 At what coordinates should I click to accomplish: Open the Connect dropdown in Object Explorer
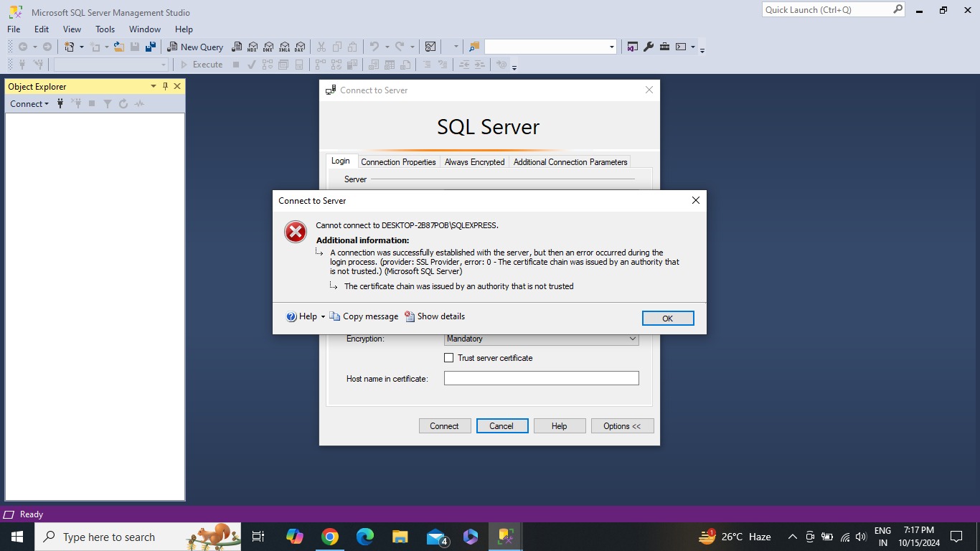click(29, 104)
